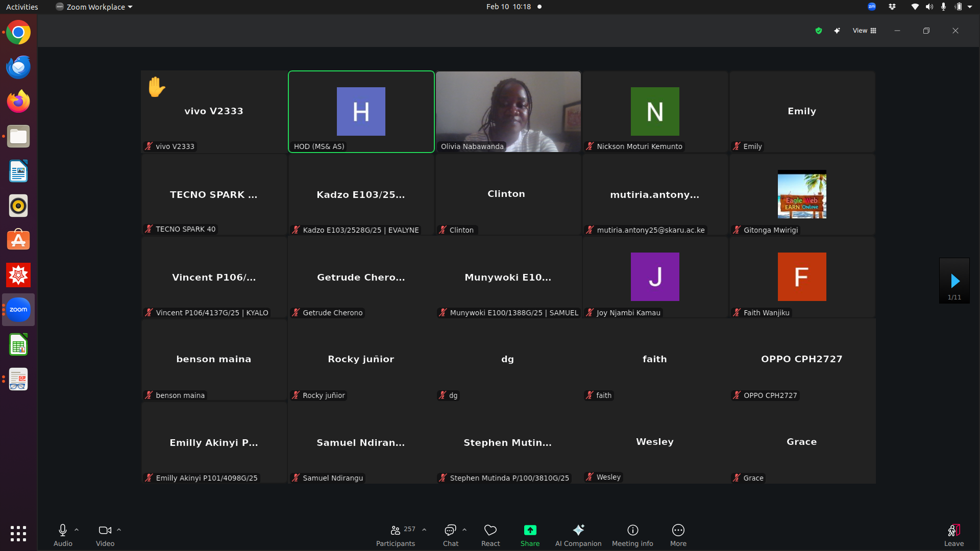This screenshot has height=551, width=980.
Task: Go to next gallery page arrow
Action: (954, 281)
